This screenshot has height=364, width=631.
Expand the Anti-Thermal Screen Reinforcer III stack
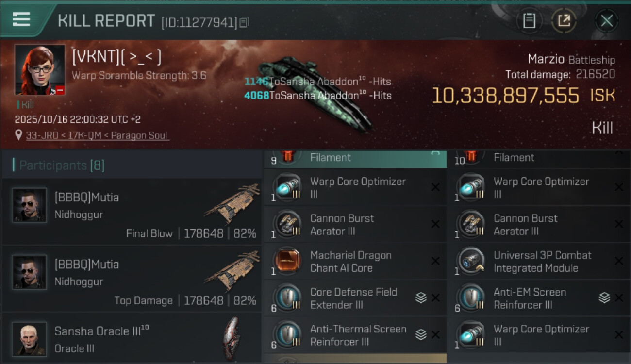pyautogui.click(x=421, y=335)
